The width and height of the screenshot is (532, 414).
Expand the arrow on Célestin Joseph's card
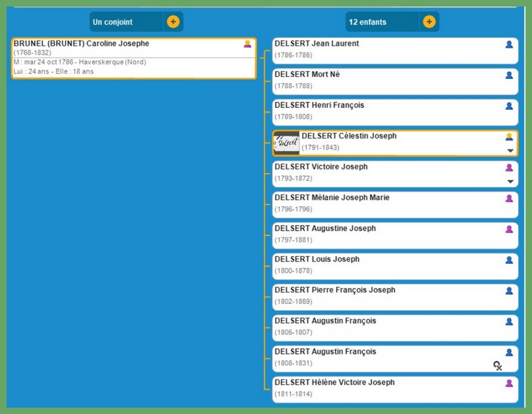click(511, 150)
